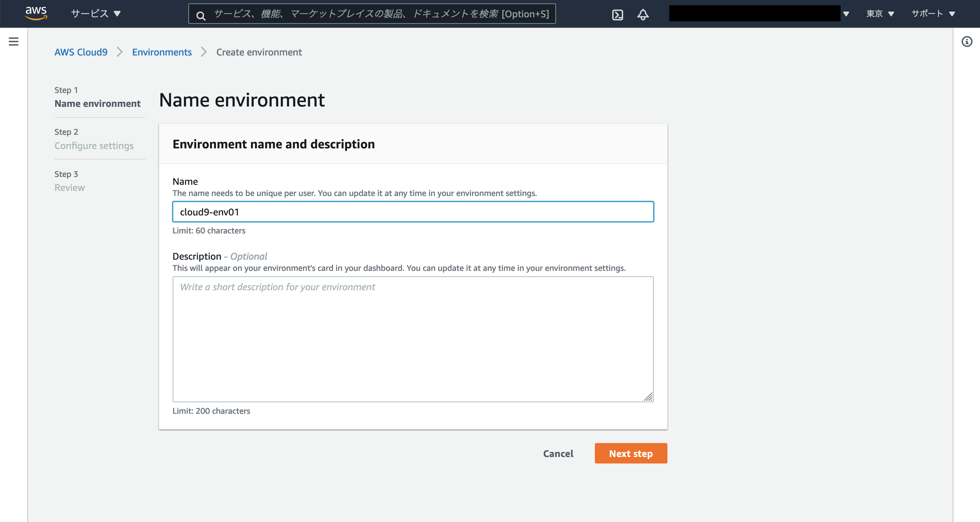Open the hamburger side navigation menu
This screenshot has width=980, height=522.
tap(14, 42)
